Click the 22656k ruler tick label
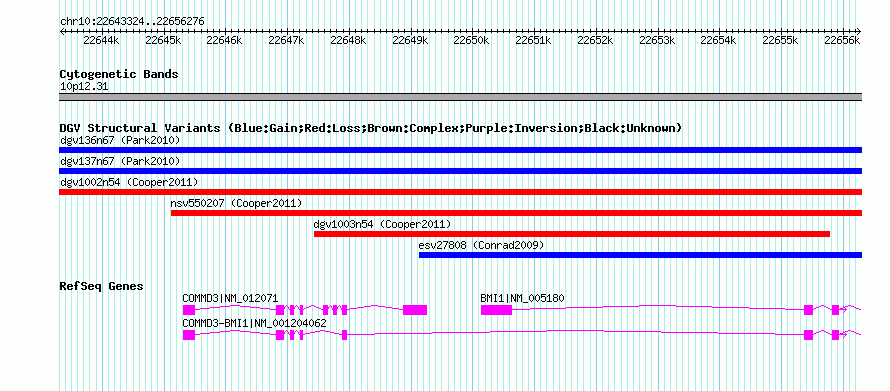The height and width of the screenshot is (391, 890). pos(842,40)
